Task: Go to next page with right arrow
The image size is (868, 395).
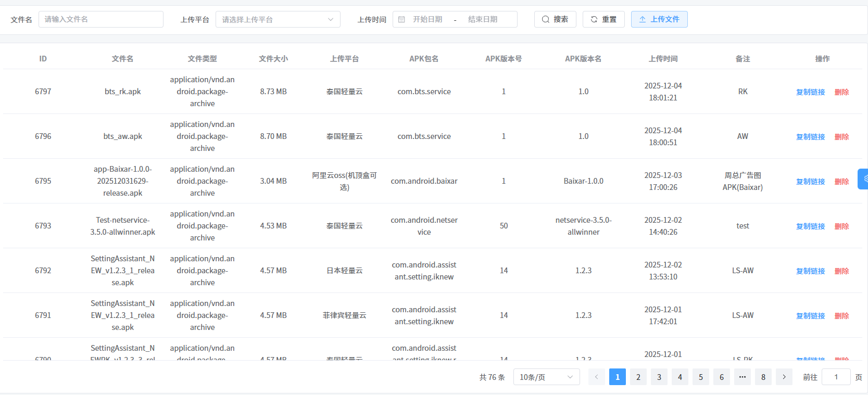Action: coord(784,377)
